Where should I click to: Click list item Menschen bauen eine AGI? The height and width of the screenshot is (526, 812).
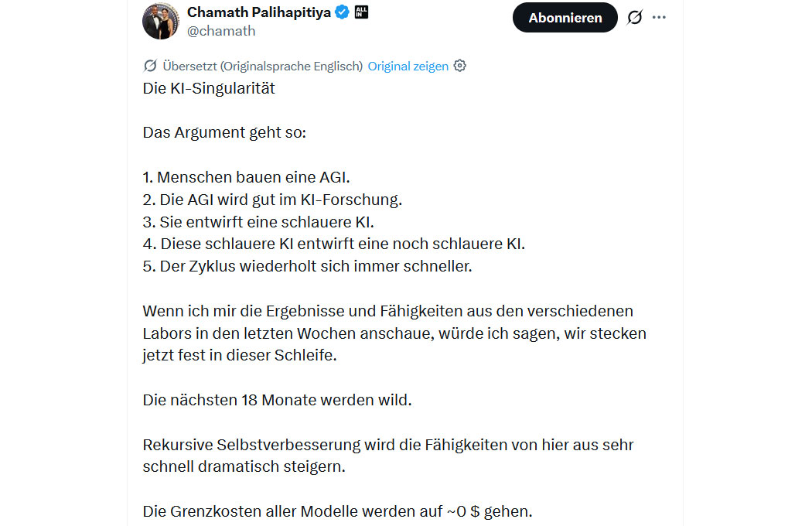[x=247, y=177]
